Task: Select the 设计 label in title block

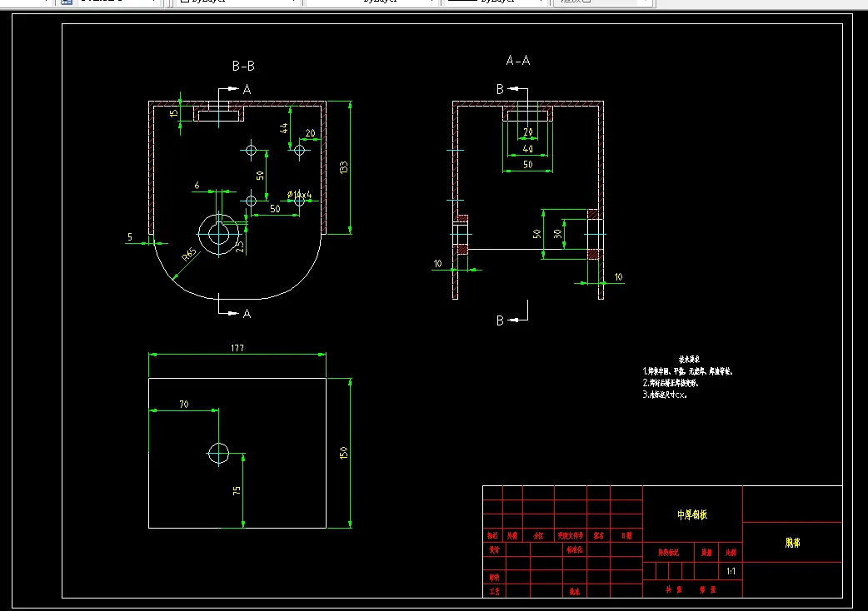Action: [494, 550]
